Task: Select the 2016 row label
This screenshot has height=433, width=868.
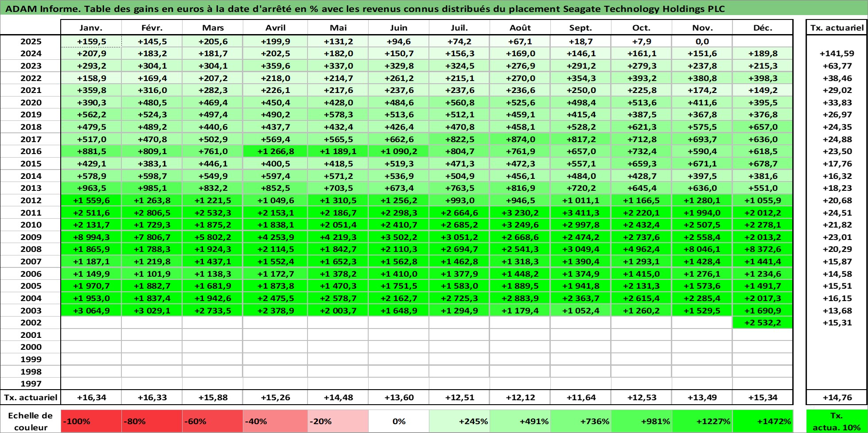Action: click(31, 151)
